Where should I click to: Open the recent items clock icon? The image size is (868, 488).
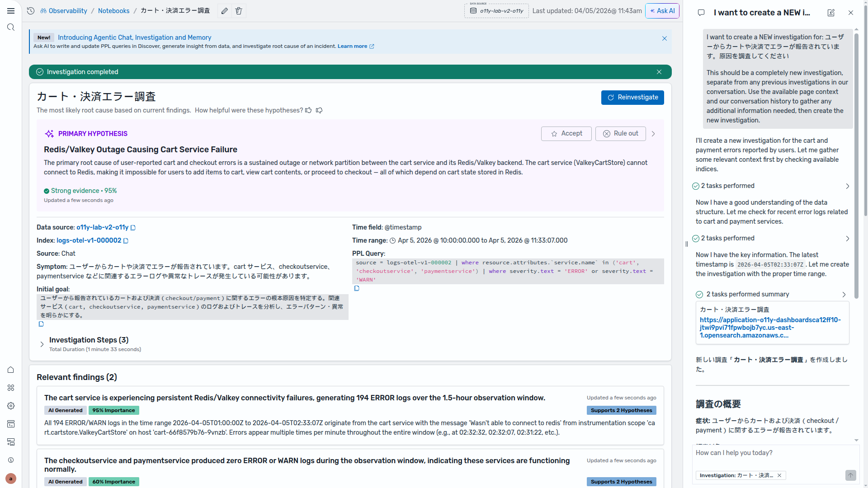click(x=31, y=11)
